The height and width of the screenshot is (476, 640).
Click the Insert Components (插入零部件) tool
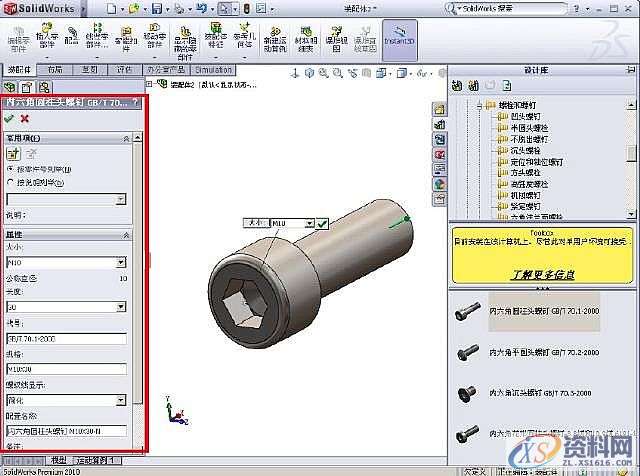click(47, 36)
